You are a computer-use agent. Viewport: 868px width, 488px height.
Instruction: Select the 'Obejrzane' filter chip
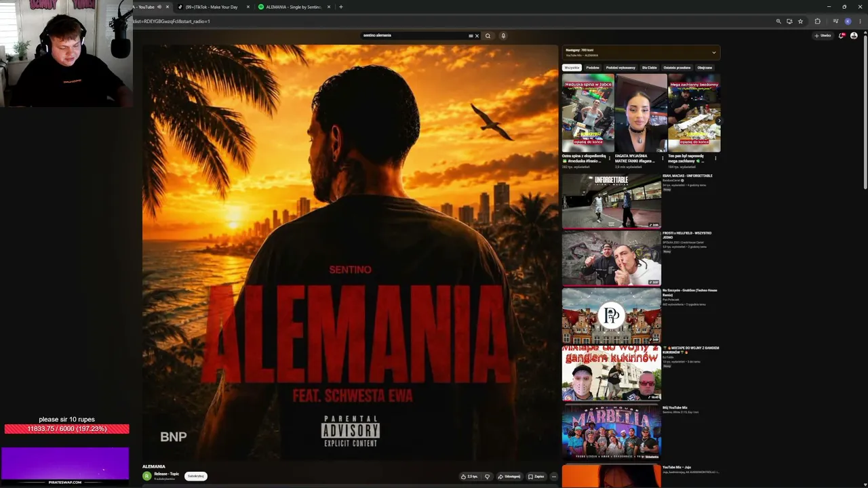(705, 68)
